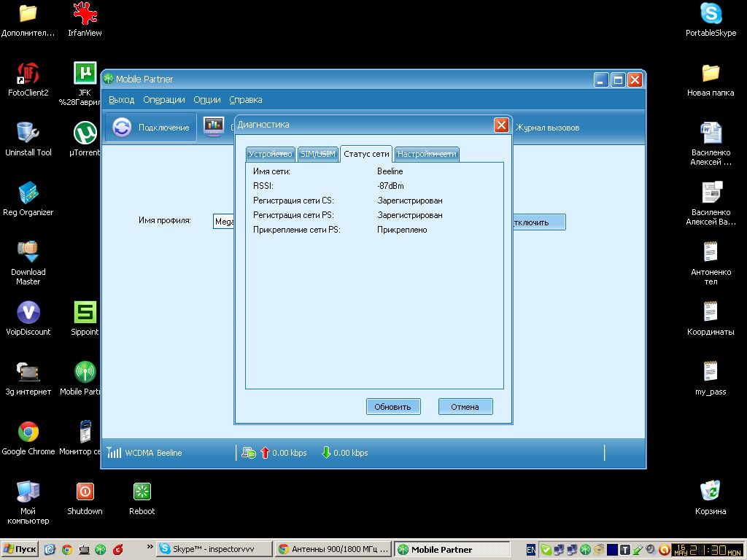The height and width of the screenshot is (560, 747).
Task: Switch to the Skype taskbar window
Action: pos(214,549)
